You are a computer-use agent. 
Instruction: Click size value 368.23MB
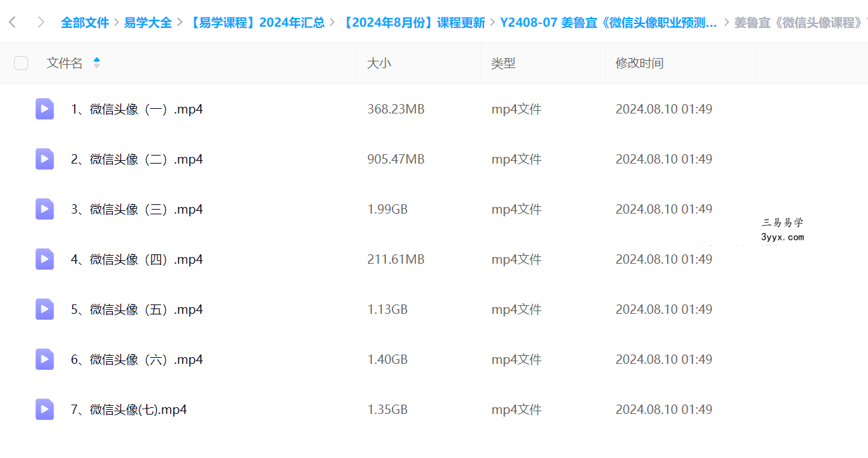(396, 109)
